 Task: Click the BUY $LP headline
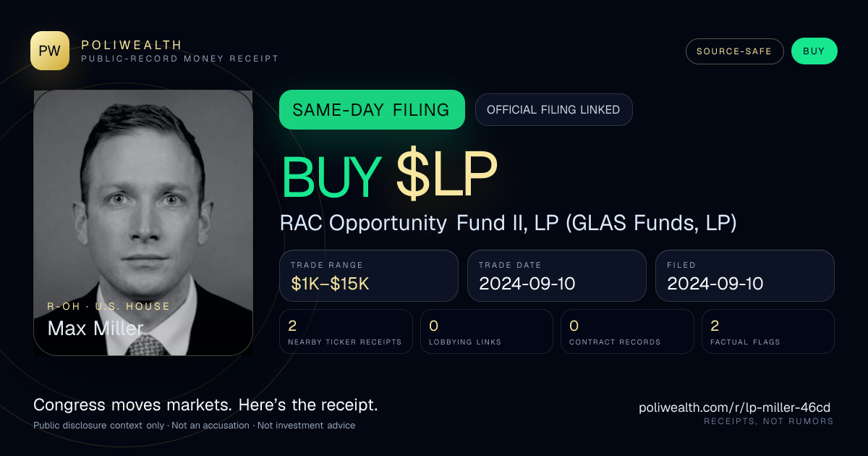pos(389,175)
